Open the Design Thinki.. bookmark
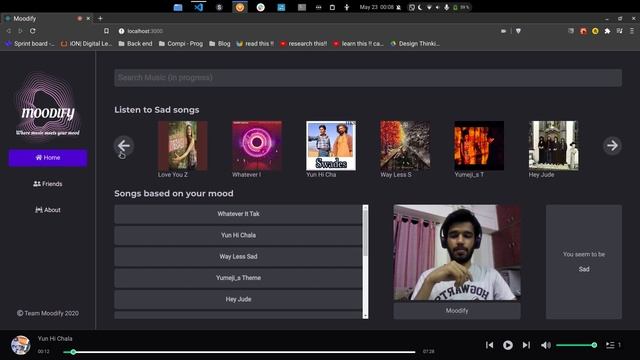Screen dimensions: 640x360 coord(415,44)
